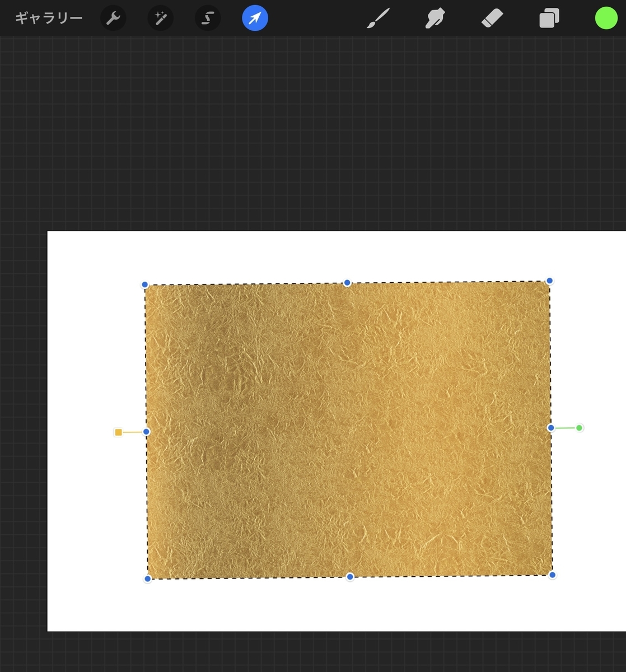Viewport: 626px width, 672px height.
Task: Open the Layers panel
Action: pos(549,17)
